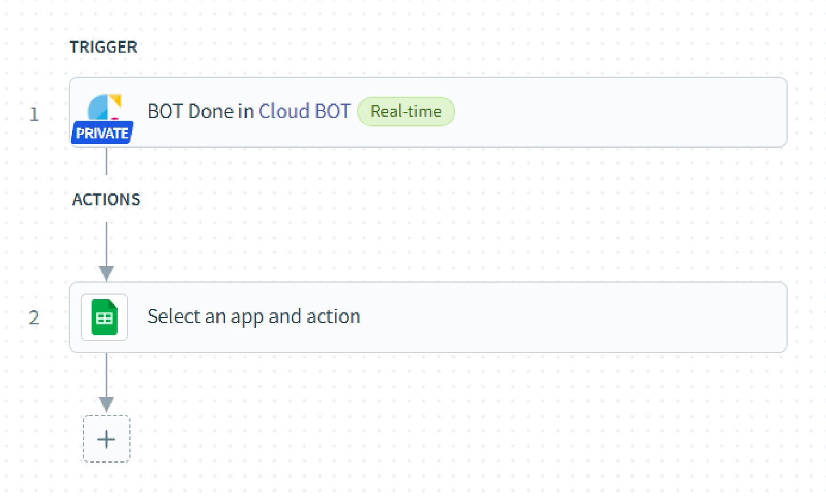The image size is (826, 504).
Task: Click the PRIVATE badge on trigger icon
Action: pos(102,133)
